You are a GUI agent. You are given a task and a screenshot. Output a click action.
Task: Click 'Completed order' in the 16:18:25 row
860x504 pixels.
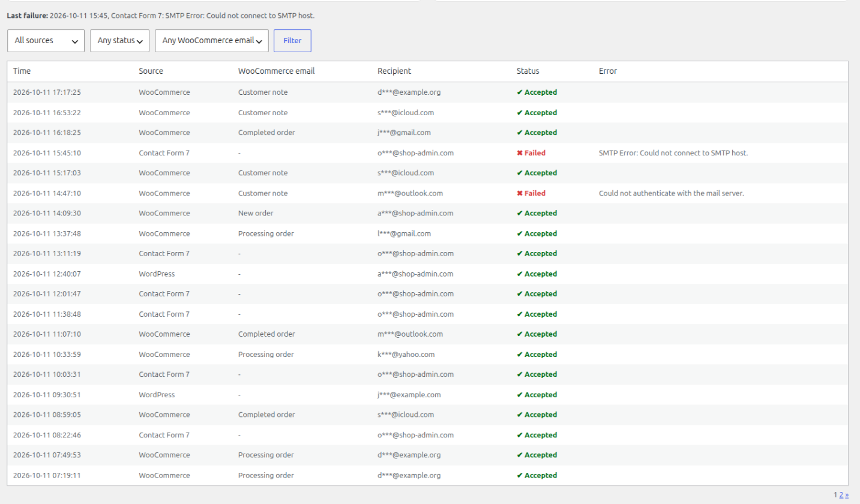coord(266,133)
